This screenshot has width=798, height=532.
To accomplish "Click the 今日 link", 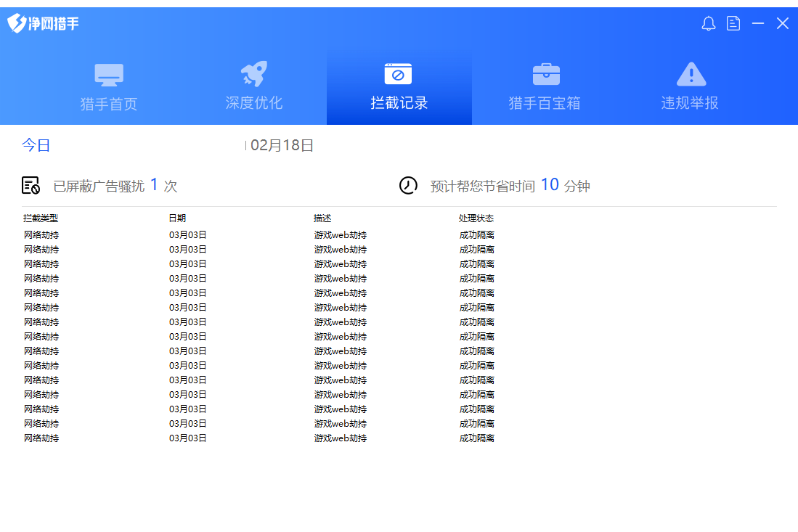I will coord(36,145).
